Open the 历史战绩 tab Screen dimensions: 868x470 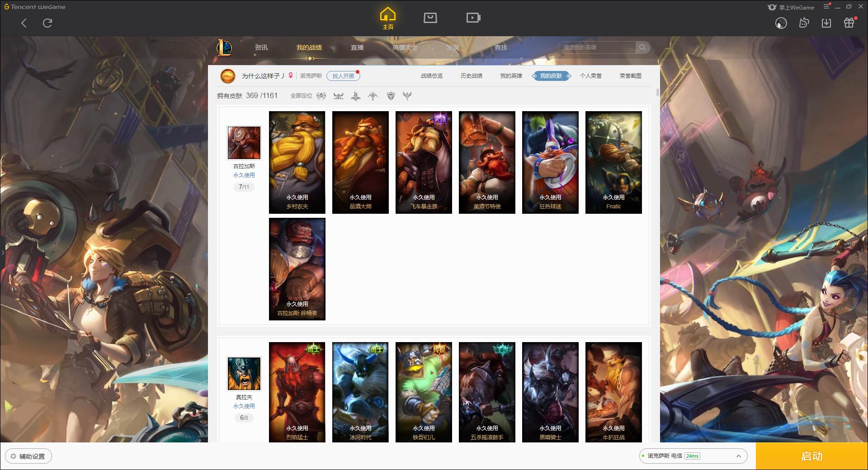click(x=471, y=76)
